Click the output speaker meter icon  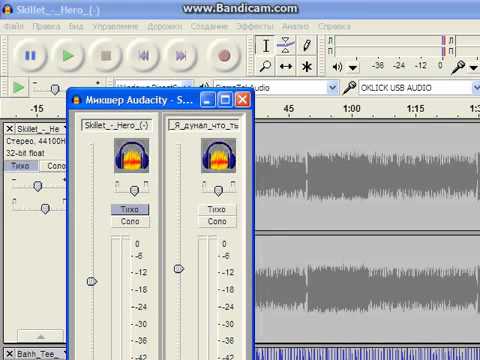coord(337,67)
